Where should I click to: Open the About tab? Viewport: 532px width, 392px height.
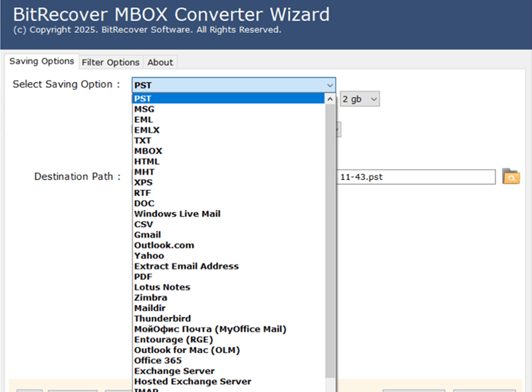tap(160, 62)
